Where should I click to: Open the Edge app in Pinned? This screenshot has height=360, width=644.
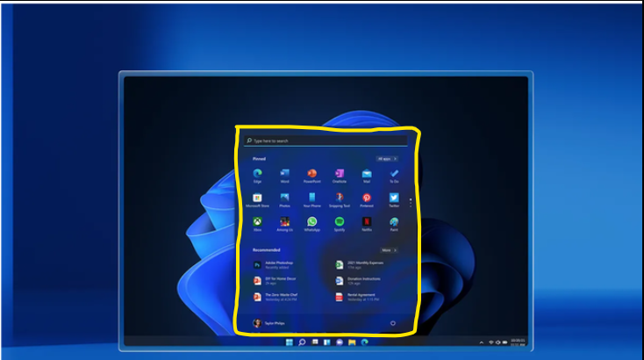tap(258, 176)
